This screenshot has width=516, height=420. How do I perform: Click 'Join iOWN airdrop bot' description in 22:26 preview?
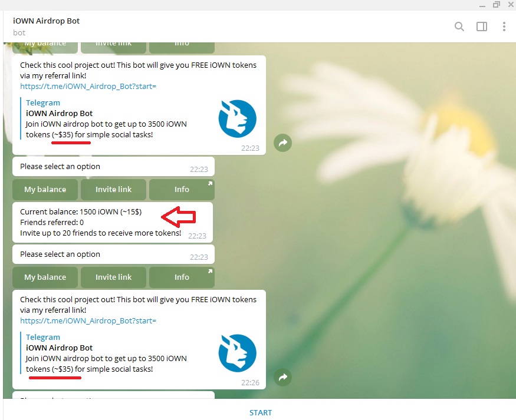pos(106,363)
